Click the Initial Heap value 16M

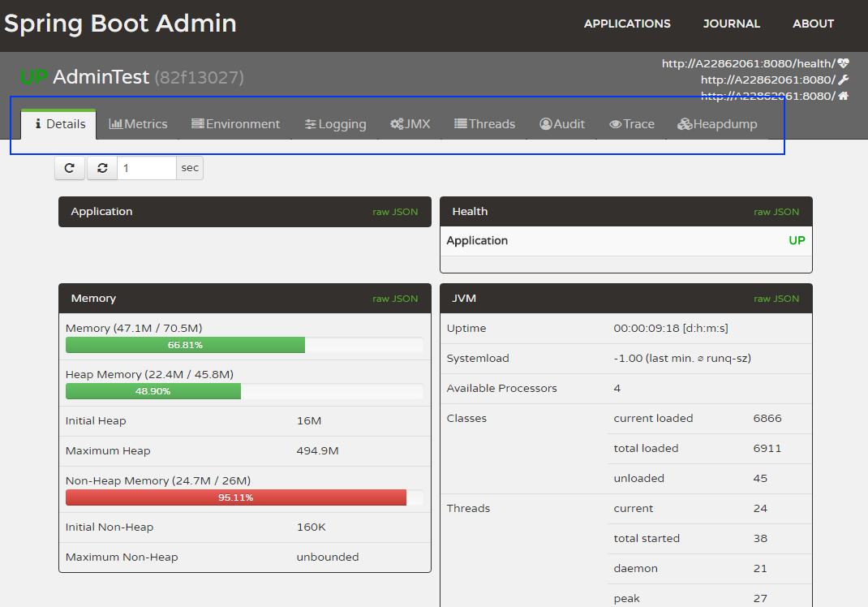(x=309, y=421)
